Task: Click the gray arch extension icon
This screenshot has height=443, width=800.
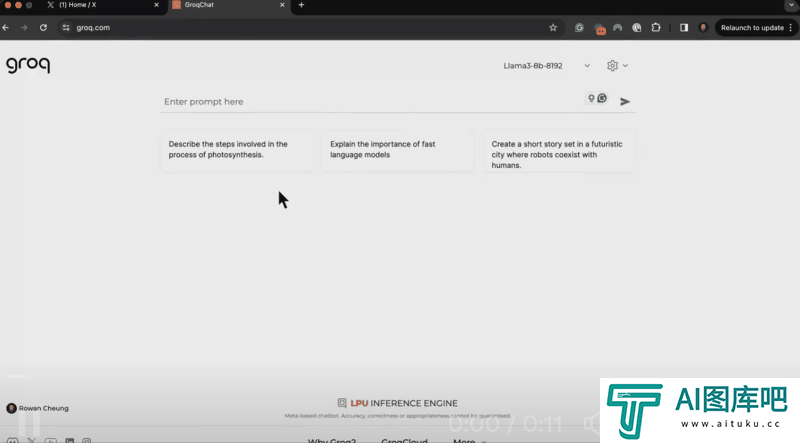Action: 617,28
